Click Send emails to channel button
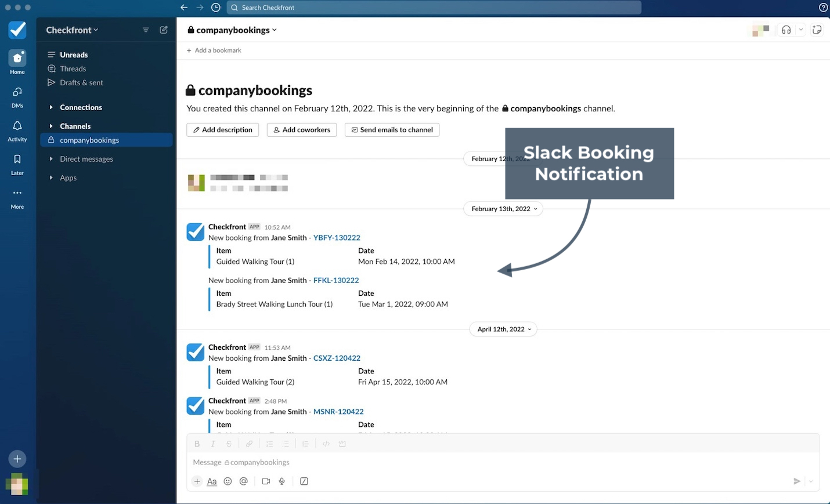830x504 pixels. point(392,130)
